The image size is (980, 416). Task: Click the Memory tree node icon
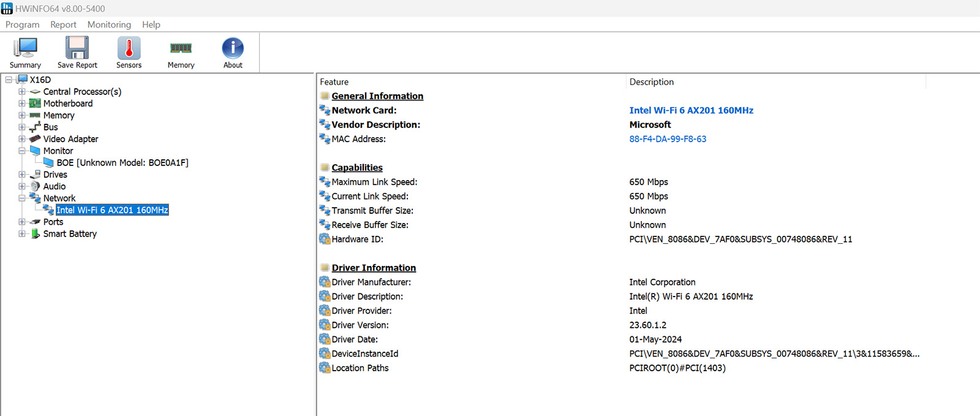coord(36,115)
